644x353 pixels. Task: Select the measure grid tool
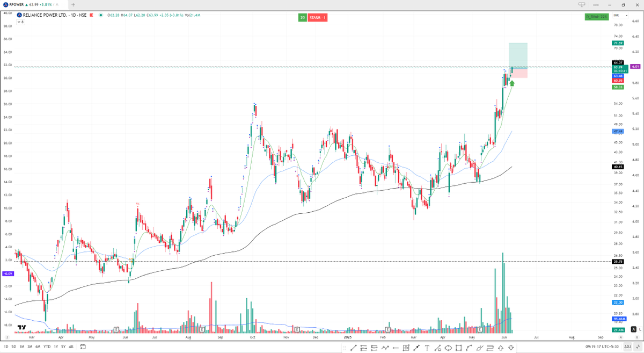pos(406,348)
